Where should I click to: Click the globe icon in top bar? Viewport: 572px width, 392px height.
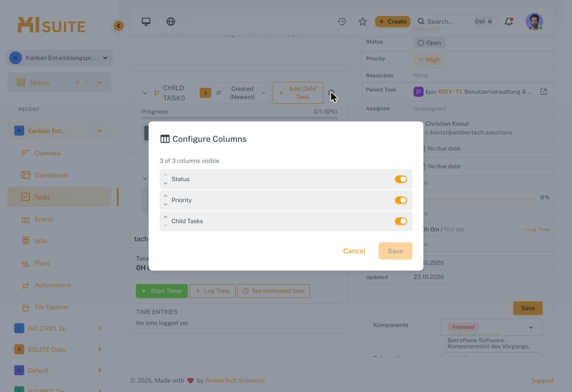(x=171, y=21)
